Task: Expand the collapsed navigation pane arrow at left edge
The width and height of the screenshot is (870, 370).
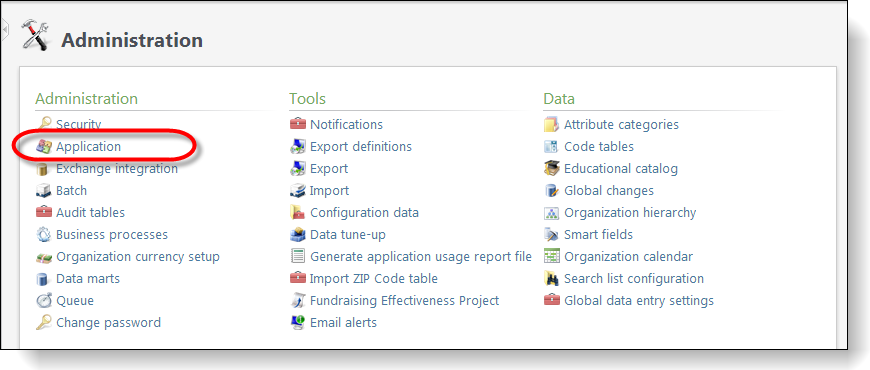Action: click(x=4, y=29)
